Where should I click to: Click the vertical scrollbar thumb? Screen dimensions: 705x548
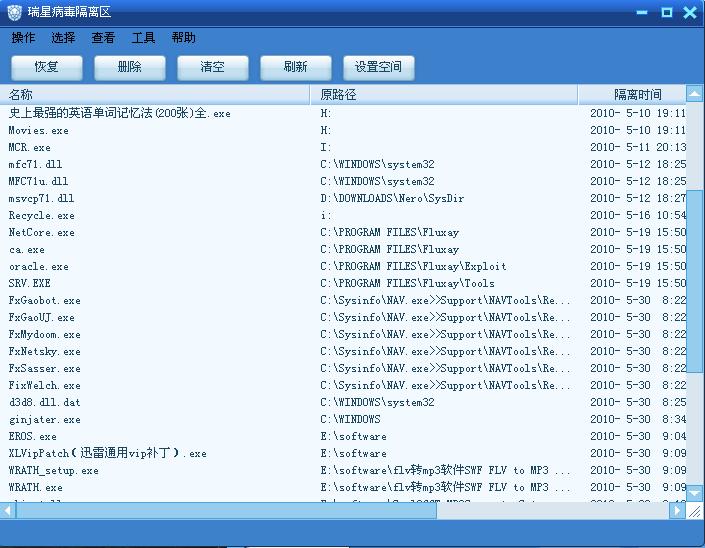click(695, 281)
